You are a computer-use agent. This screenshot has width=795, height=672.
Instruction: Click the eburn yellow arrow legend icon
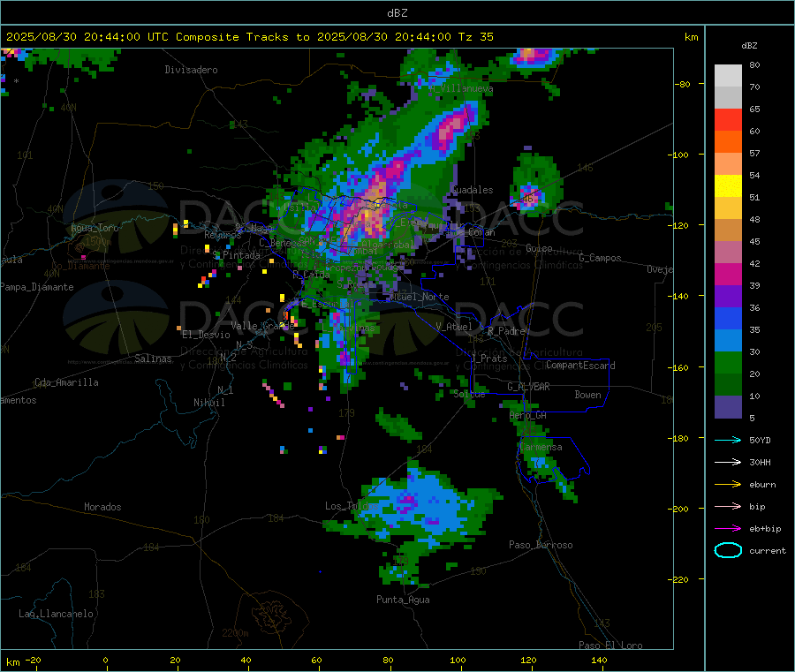click(x=728, y=484)
